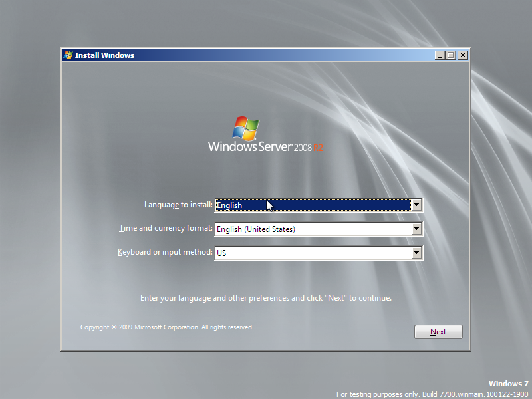Click the Build 7700 testing purposes text

pos(431,394)
